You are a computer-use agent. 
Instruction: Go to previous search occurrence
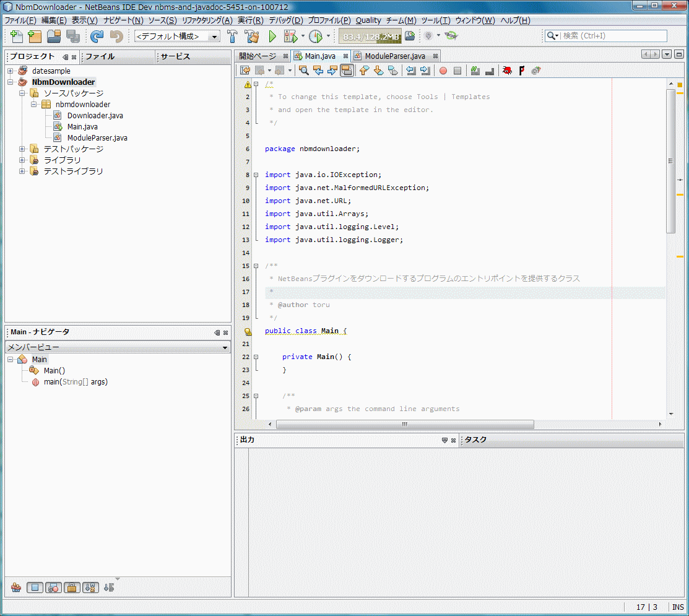pyautogui.click(x=318, y=71)
